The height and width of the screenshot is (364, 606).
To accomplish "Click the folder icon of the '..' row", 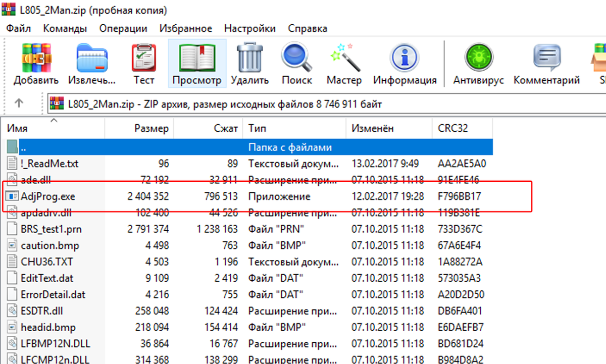I will (12, 147).
